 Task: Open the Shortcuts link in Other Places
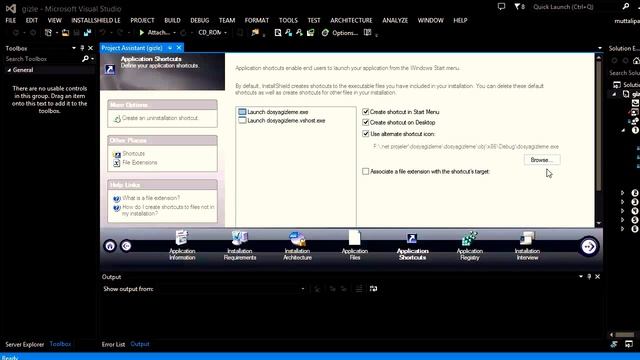[133, 153]
